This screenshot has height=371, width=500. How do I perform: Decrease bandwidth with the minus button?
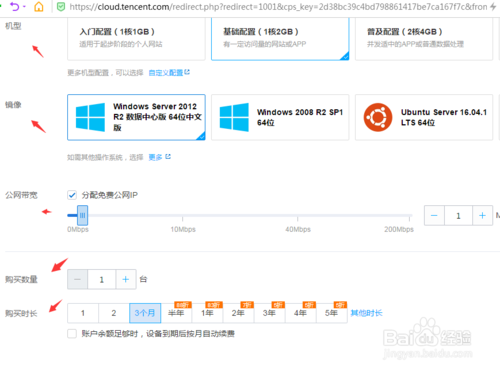(434, 216)
